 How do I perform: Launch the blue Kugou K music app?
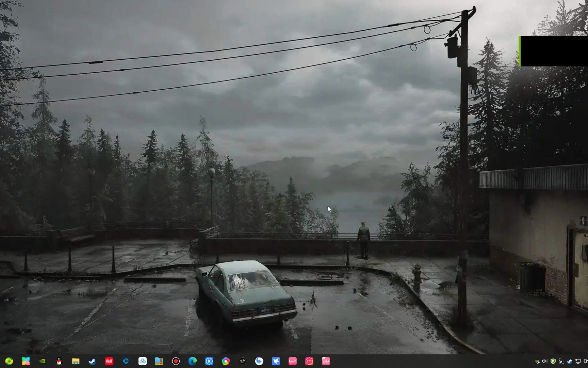pyautogui.click(x=209, y=361)
